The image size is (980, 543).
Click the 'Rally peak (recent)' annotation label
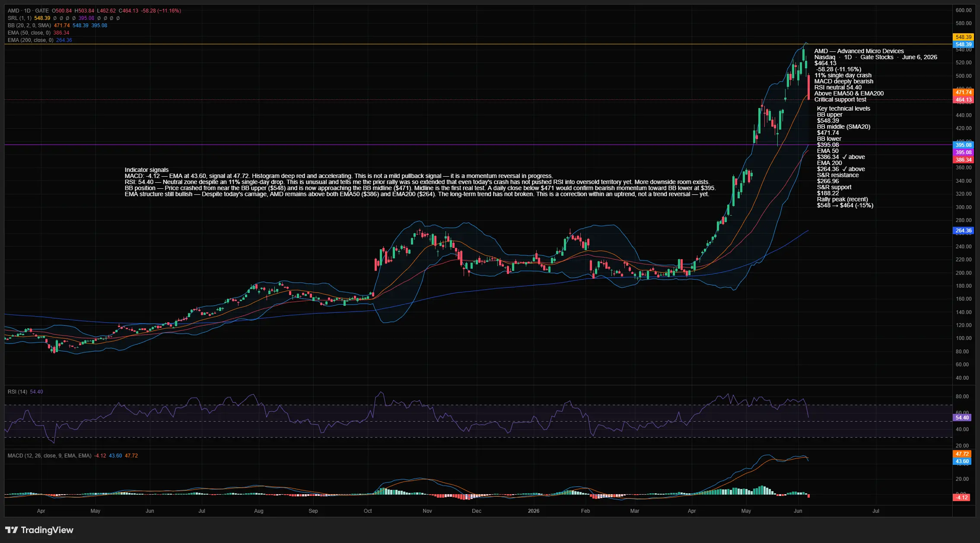tap(843, 199)
